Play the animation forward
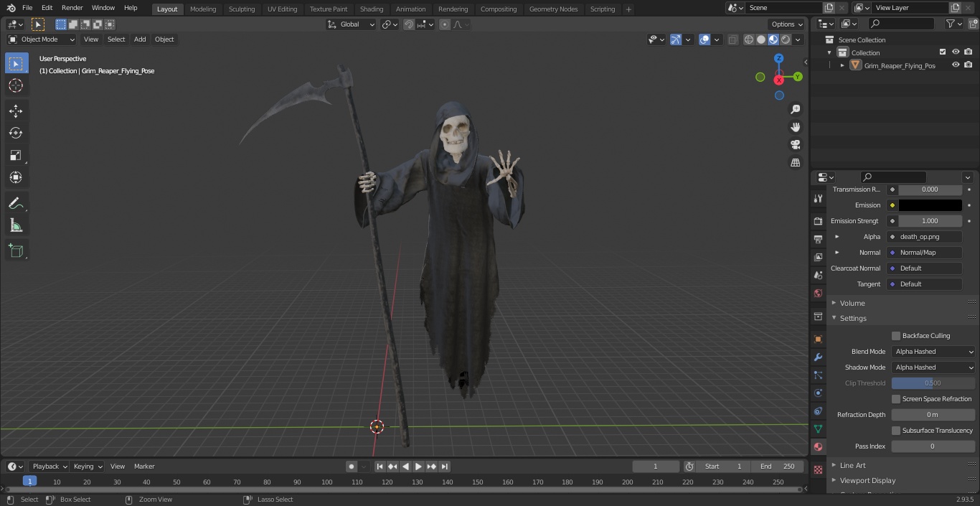 [x=418, y=467]
